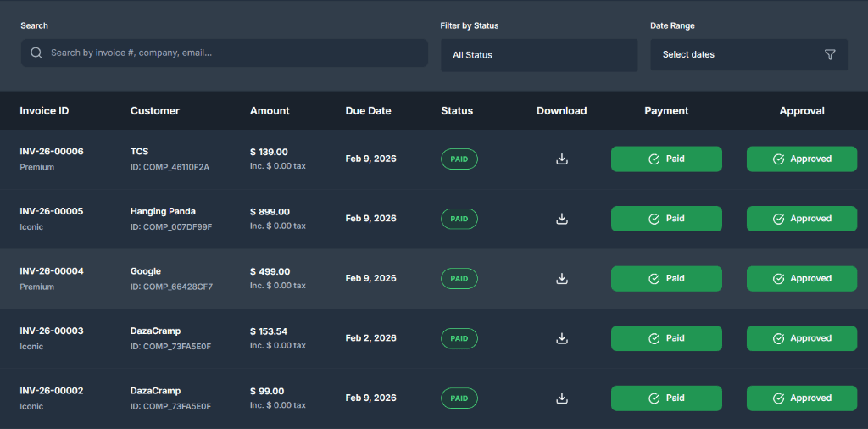Download invoice INV-26-00005

click(562, 219)
